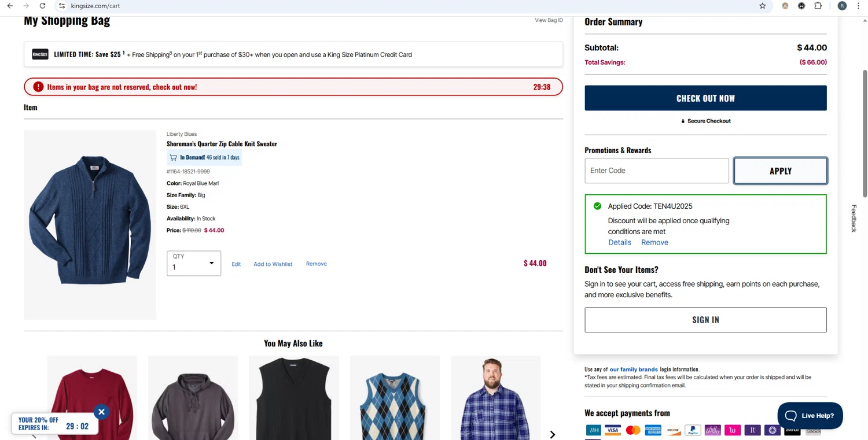Reload the cart page
The width and height of the screenshot is (868, 440).
click(42, 6)
